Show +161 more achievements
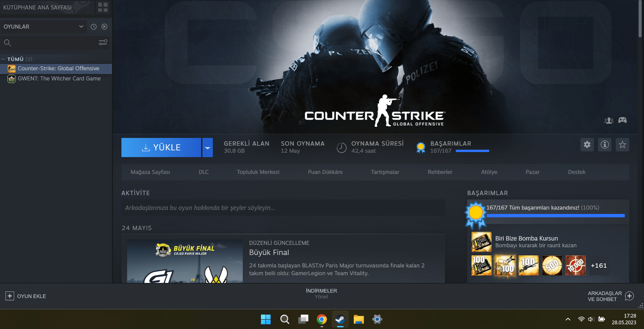The image size is (644, 329). [x=599, y=265]
